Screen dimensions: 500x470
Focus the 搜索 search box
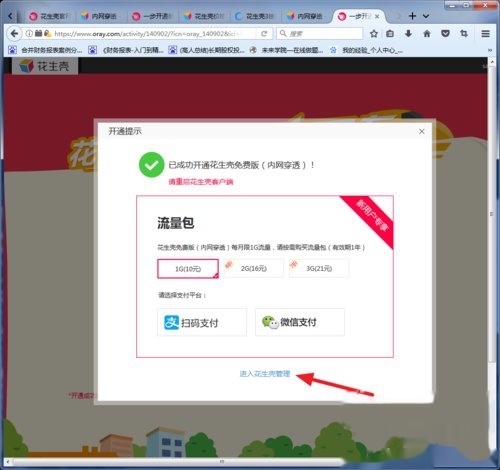pyautogui.click(x=319, y=34)
